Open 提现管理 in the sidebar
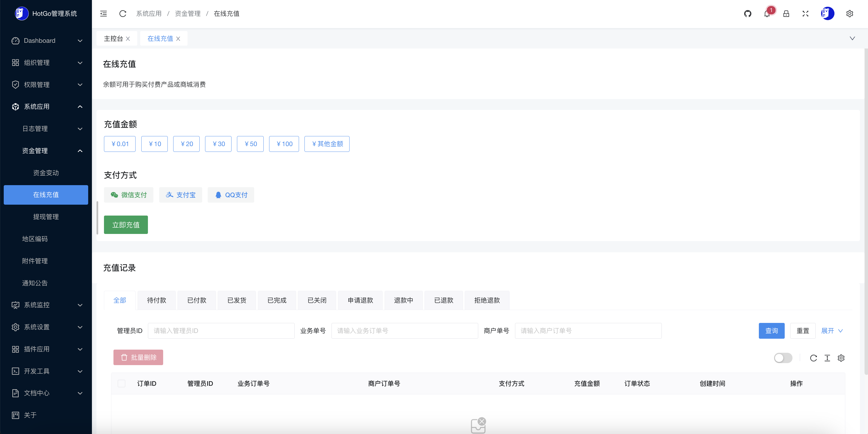 tap(46, 217)
